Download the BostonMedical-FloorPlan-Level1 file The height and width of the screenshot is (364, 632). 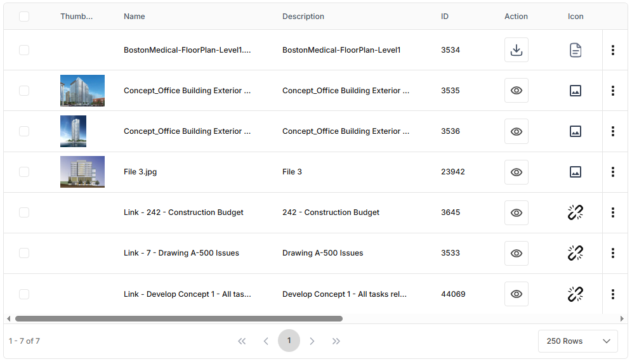tap(516, 50)
